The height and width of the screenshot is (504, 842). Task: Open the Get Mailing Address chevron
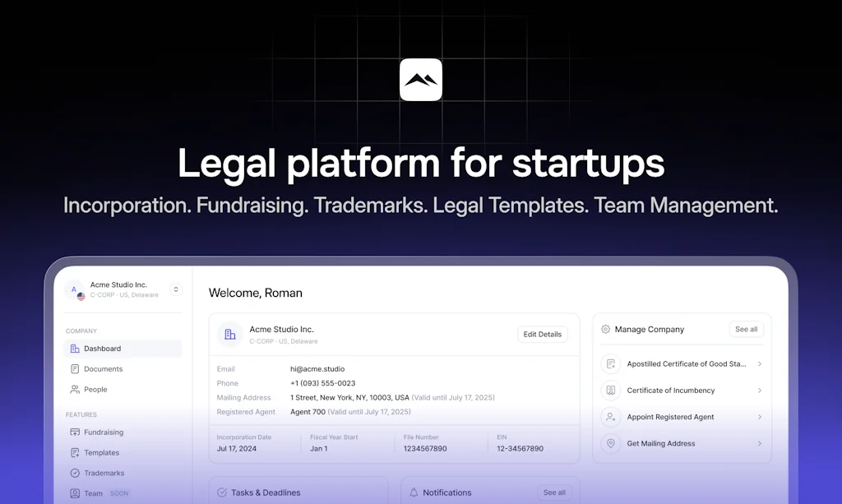(x=759, y=443)
